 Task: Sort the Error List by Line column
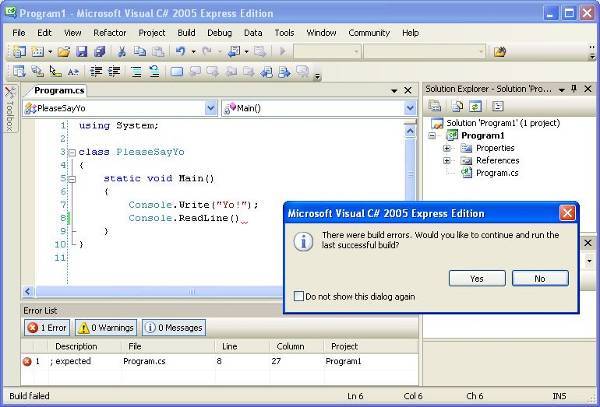[x=230, y=346]
